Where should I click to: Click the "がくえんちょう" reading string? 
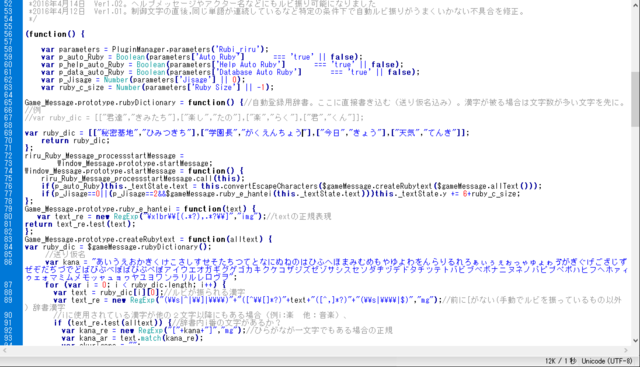point(273,133)
